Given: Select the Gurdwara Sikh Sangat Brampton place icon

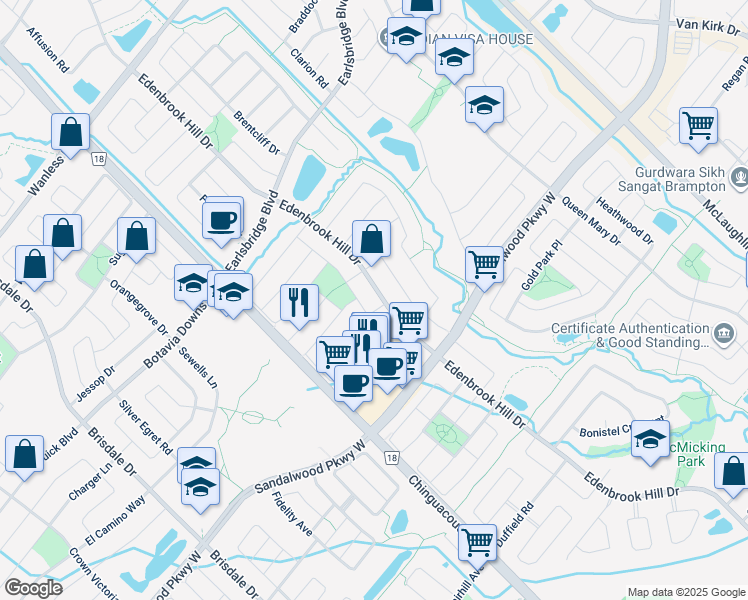Looking at the screenshot, I should click(x=739, y=179).
